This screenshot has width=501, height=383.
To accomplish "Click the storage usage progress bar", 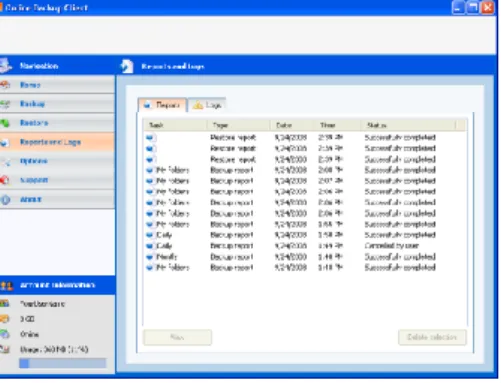I will click(63, 363).
